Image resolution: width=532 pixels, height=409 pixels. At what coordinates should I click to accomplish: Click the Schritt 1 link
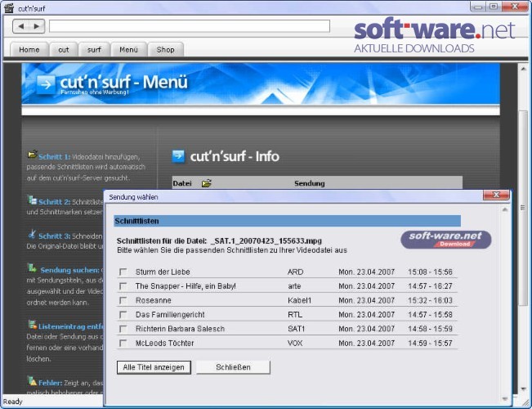point(54,157)
